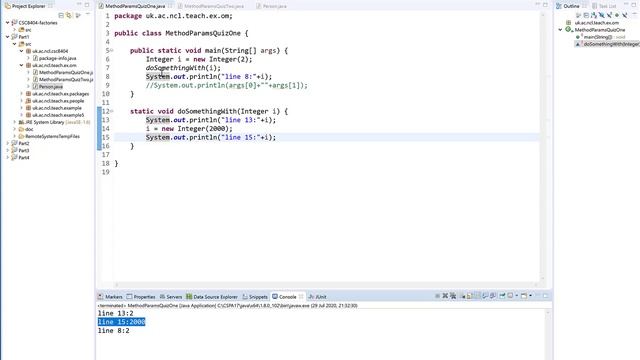Select MethodParamsQuizOne.java editor tab
The height and width of the screenshot is (360, 640).
click(x=135, y=6)
